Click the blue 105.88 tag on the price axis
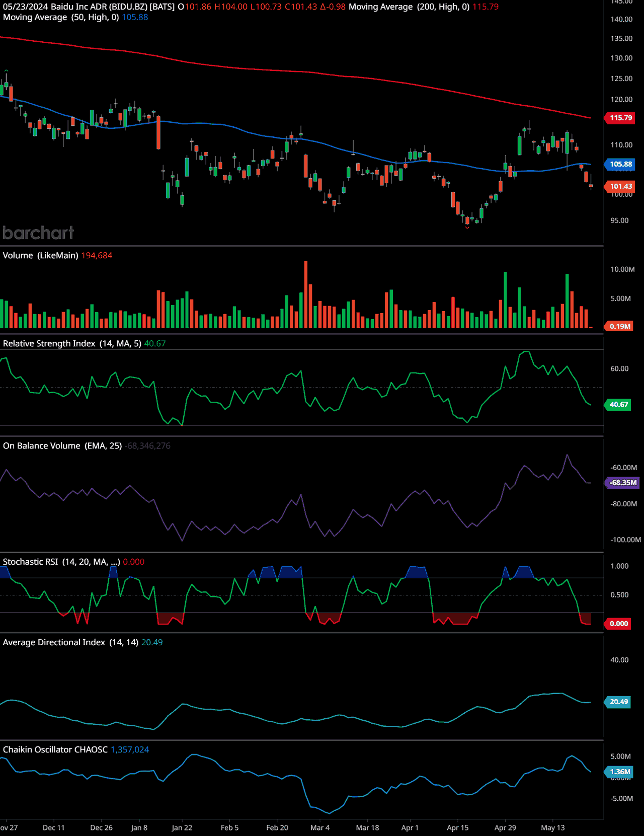Image resolution: width=644 pixels, height=836 pixels. [x=620, y=164]
